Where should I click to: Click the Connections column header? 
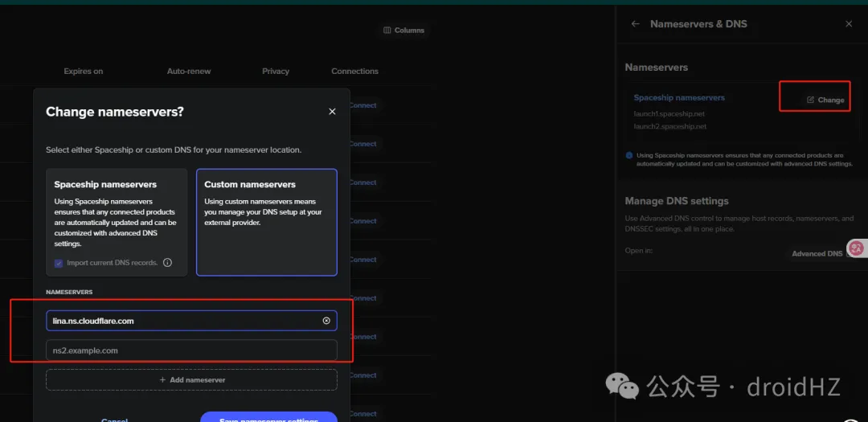coord(354,72)
